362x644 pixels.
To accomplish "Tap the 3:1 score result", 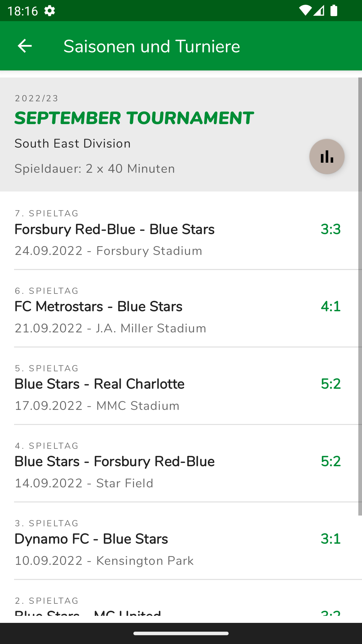I will [330, 539].
